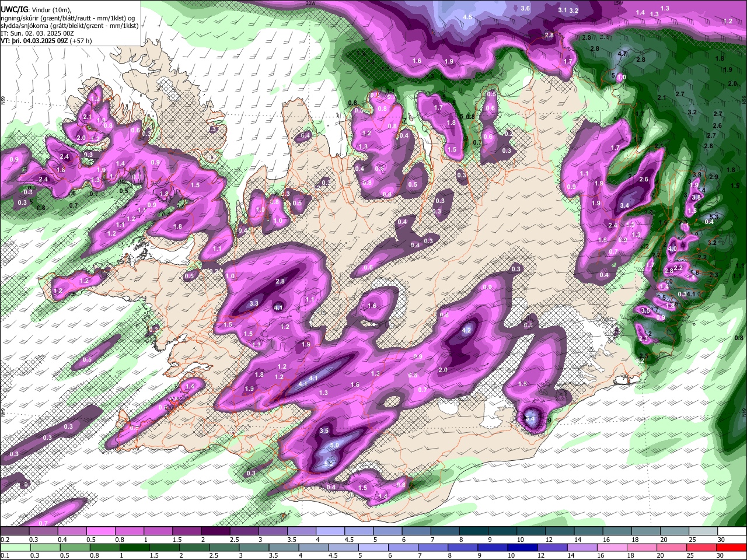Select the bright pink 0.5–0.8 snow legend swatch
Viewport: 747px width, 560px height.
(100, 531)
